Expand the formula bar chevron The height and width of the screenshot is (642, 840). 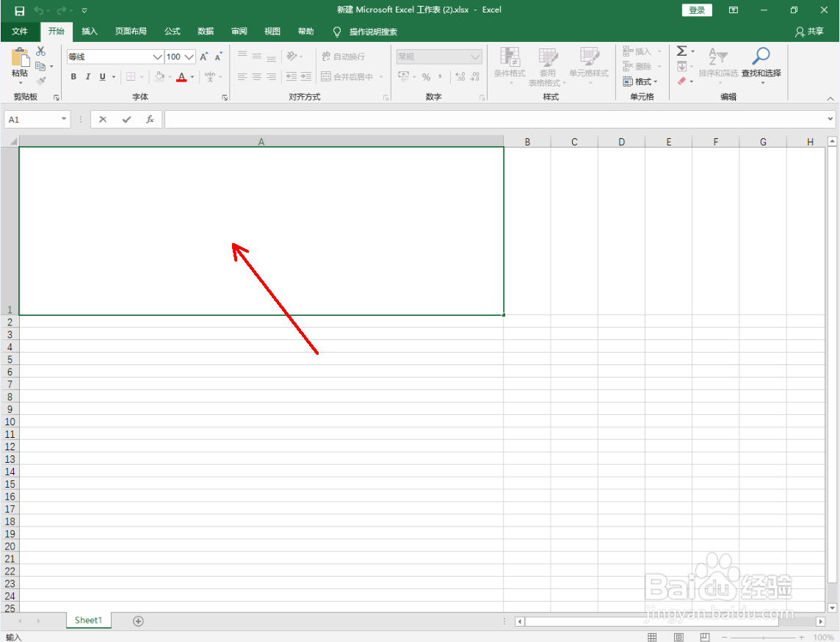pos(830,119)
